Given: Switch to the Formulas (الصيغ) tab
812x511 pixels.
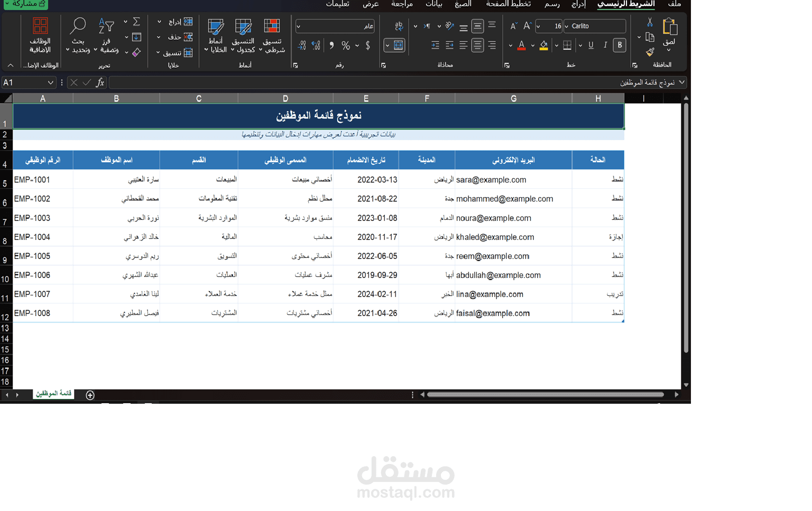Looking at the screenshot, I should pos(463,4).
